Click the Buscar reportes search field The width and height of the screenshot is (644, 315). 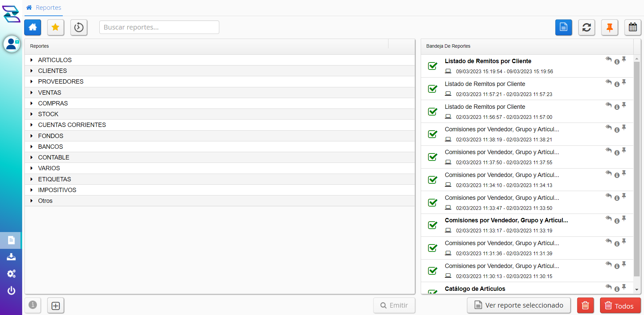(x=159, y=27)
